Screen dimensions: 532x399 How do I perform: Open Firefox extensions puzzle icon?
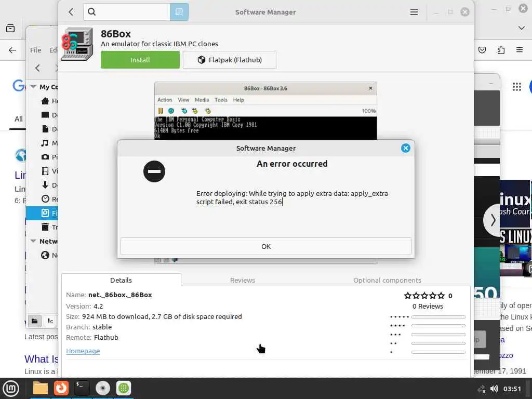(x=501, y=50)
